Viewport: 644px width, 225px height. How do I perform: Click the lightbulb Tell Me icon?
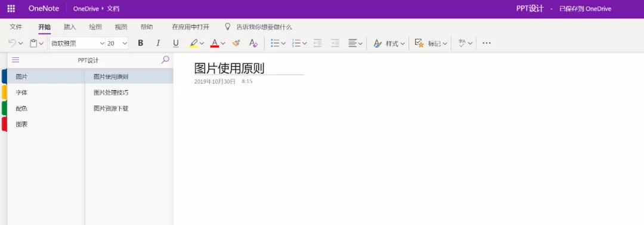[x=228, y=26]
